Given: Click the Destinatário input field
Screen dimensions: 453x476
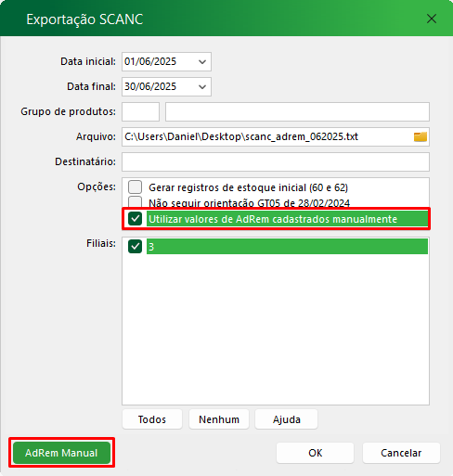Looking at the screenshot, I should (x=276, y=161).
